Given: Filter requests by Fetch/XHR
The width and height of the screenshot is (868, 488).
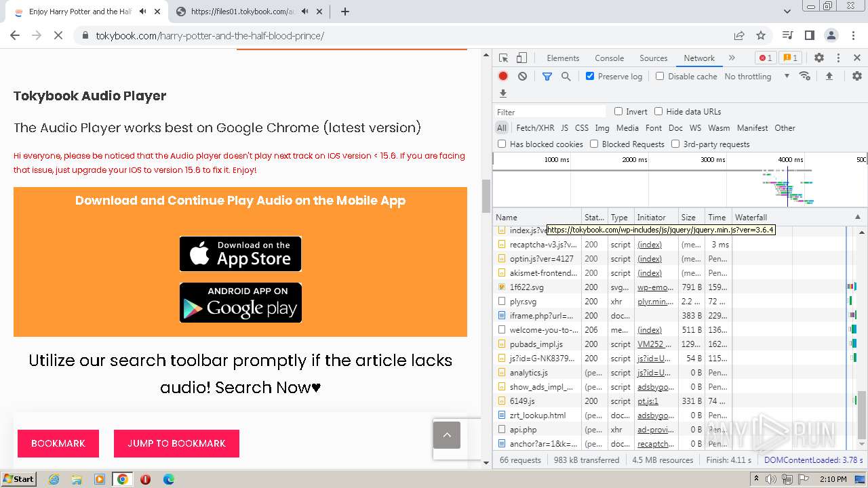Looking at the screenshot, I should 535,127.
